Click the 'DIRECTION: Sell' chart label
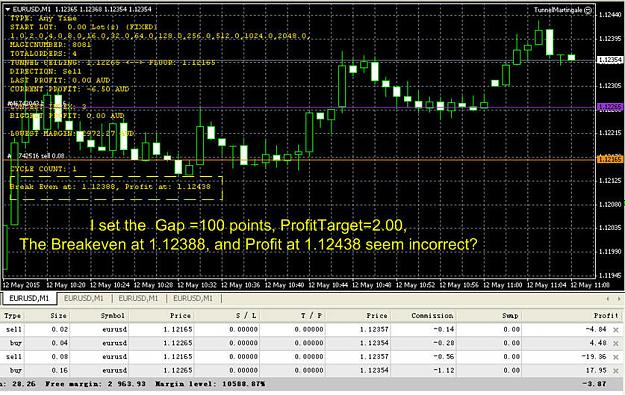 (45, 71)
